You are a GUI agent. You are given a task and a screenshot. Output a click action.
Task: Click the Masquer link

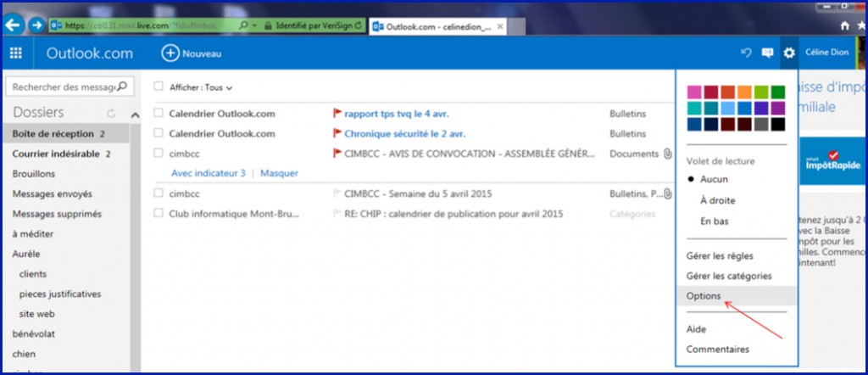point(279,173)
